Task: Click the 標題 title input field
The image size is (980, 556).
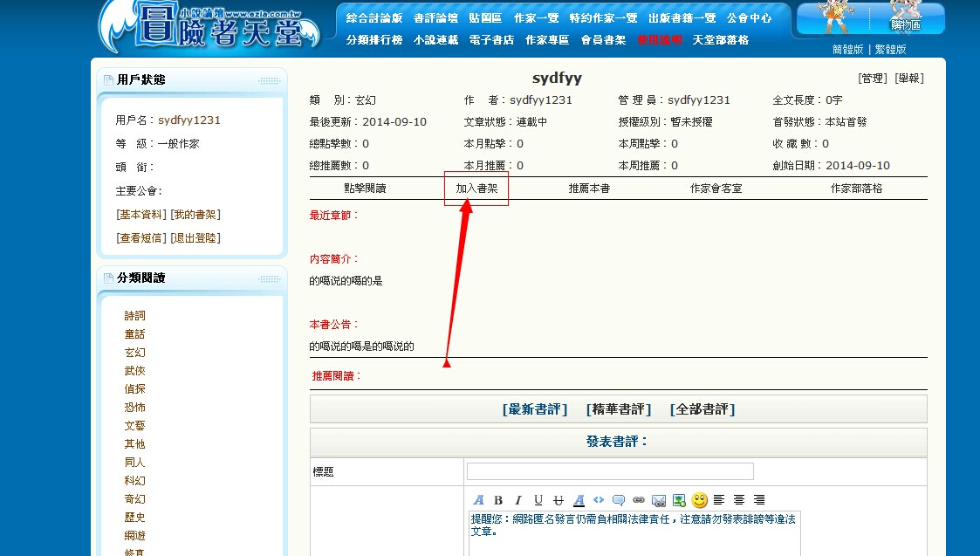Action: (609, 470)
